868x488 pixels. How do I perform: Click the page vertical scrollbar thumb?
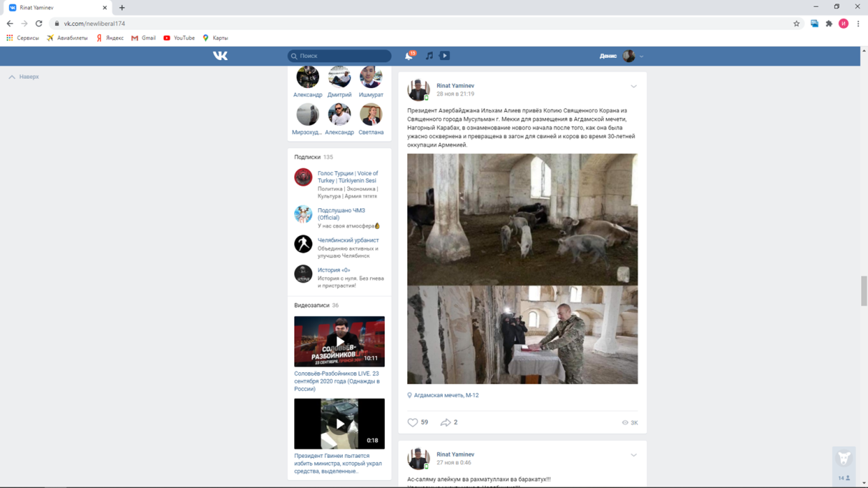coord(864,291)
